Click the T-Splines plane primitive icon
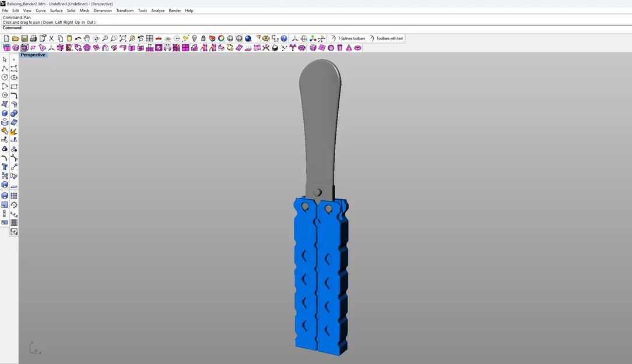The image size is (632, 364). point(322,48)
